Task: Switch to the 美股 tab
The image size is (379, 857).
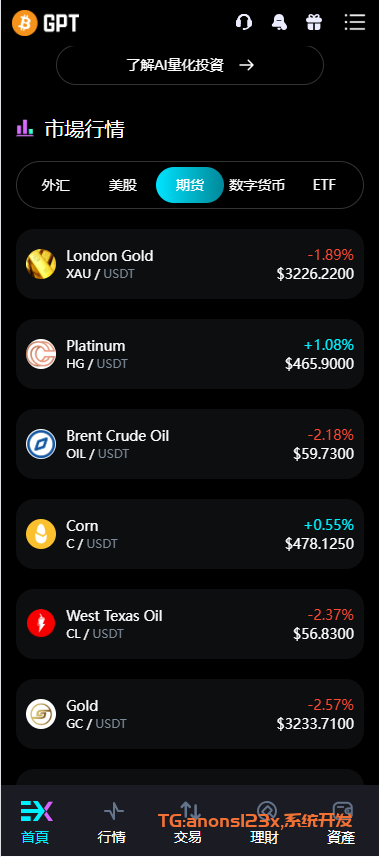Action: (x=123, y=185)
